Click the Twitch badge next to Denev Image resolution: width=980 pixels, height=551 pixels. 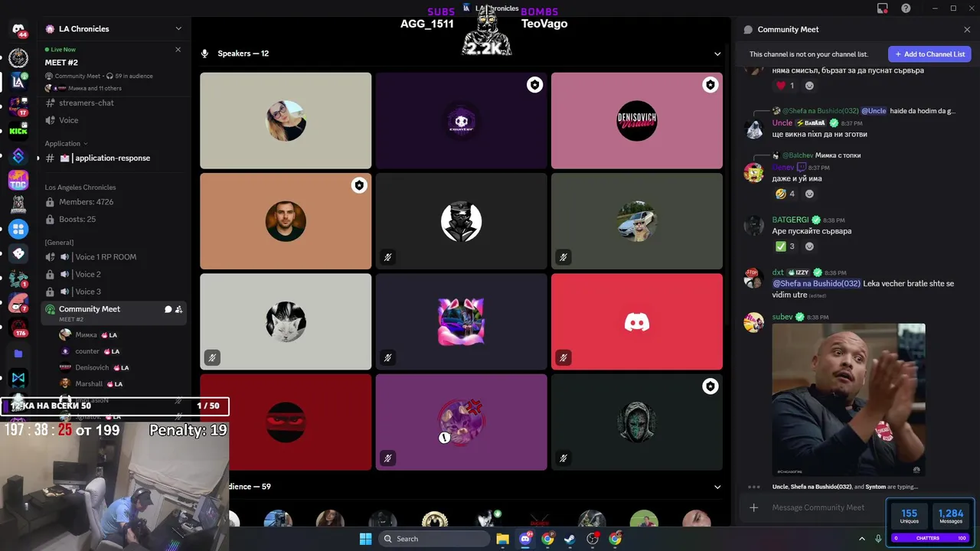[x=802, y=167]
